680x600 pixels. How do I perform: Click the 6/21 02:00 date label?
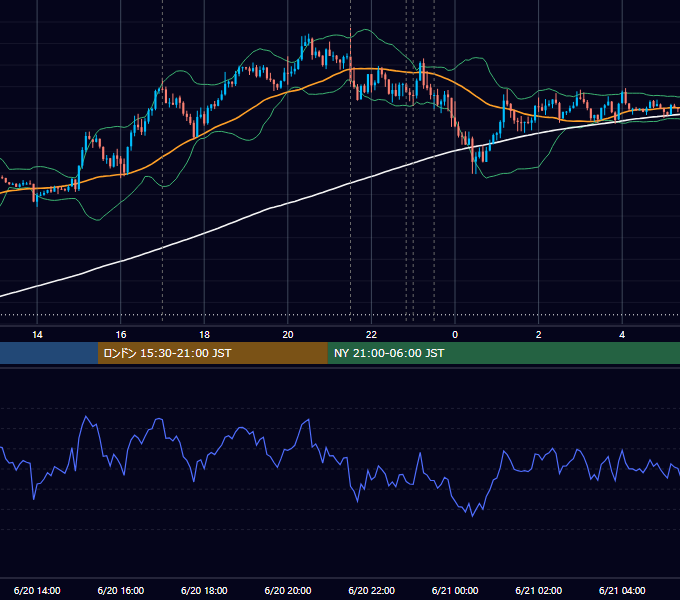click(539, 590)
